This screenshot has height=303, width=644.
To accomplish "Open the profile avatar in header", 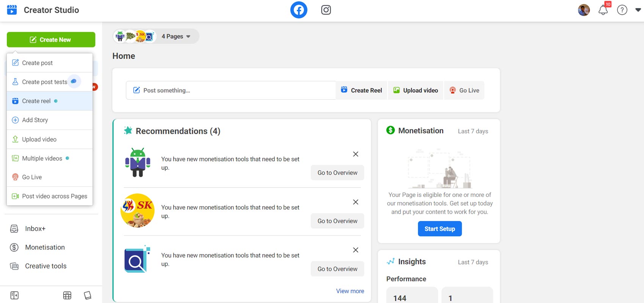I will (x=584, y=10).
